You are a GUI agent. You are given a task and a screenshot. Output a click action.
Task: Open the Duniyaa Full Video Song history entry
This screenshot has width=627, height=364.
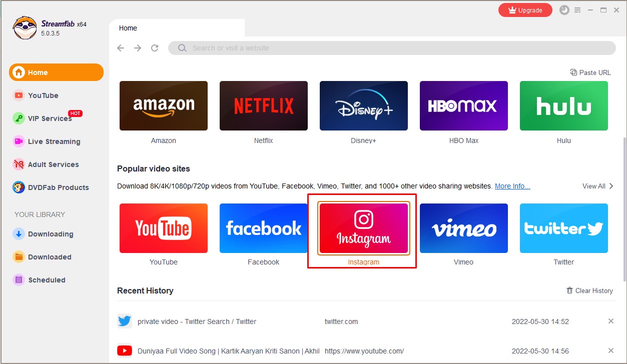228,351
